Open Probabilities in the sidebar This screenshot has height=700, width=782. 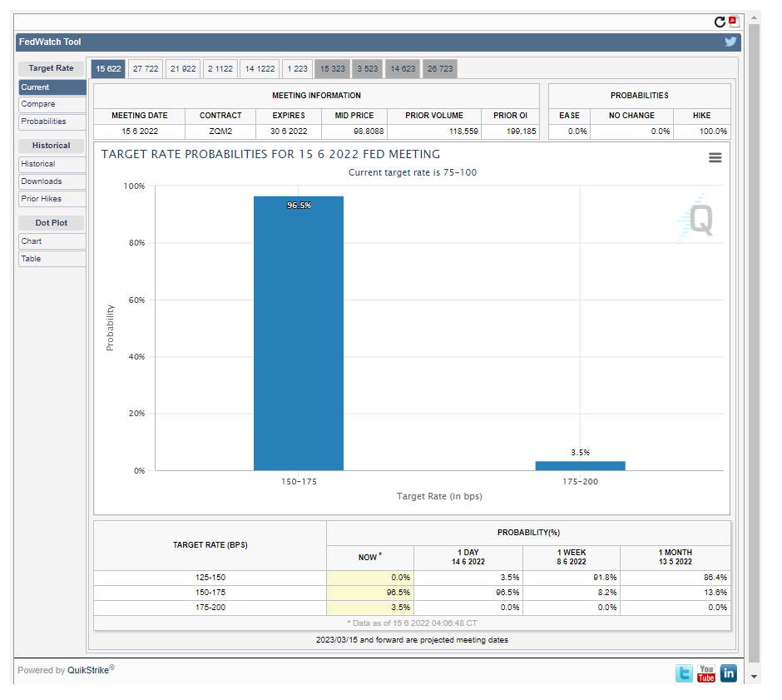pos(52,122)
